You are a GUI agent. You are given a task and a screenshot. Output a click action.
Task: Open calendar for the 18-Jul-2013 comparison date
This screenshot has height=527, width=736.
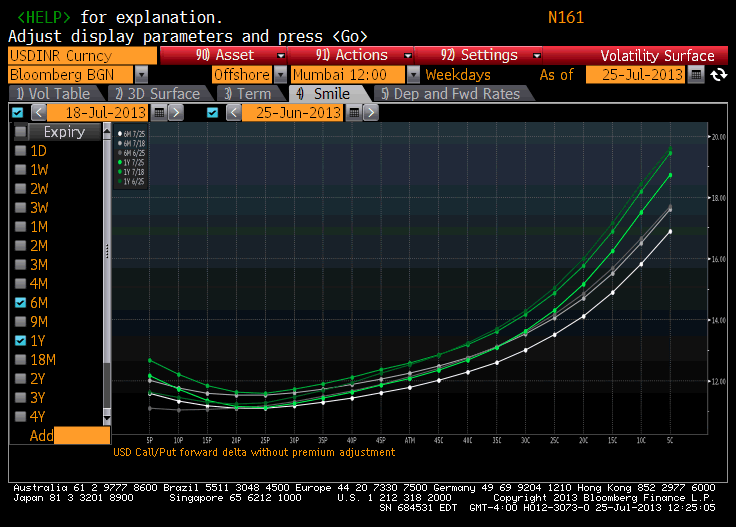(159, 113)
